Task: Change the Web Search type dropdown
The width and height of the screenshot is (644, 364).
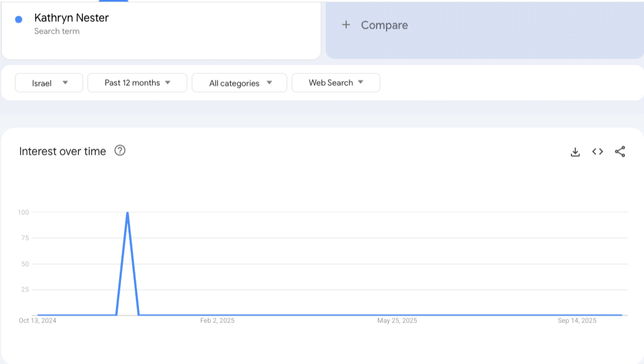Action: [336, 83]
